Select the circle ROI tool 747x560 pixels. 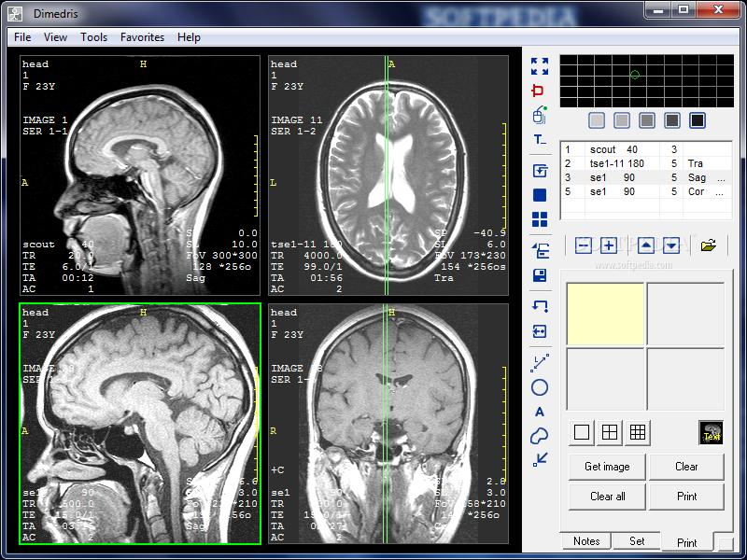(x=540, y=387)
